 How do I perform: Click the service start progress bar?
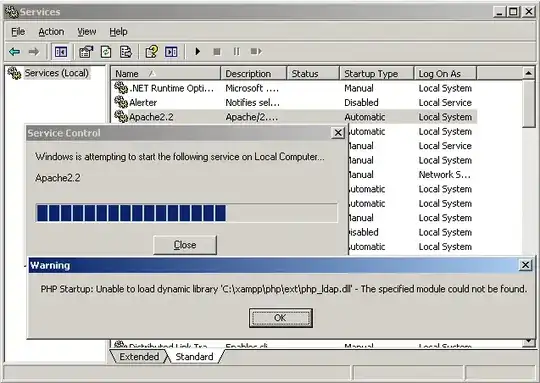[x=186, y=213]
